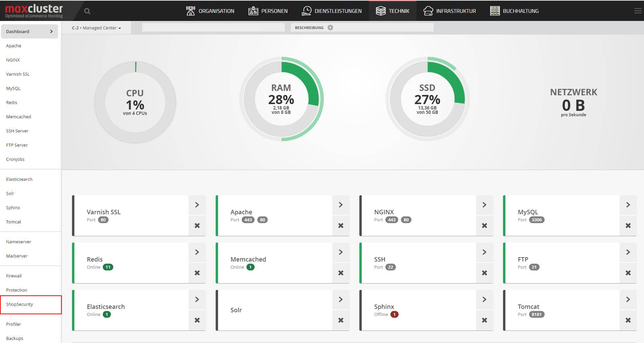The image size is (644, 343).
Task: Click the search magnifier icon
Action: (x=87, y=11)
